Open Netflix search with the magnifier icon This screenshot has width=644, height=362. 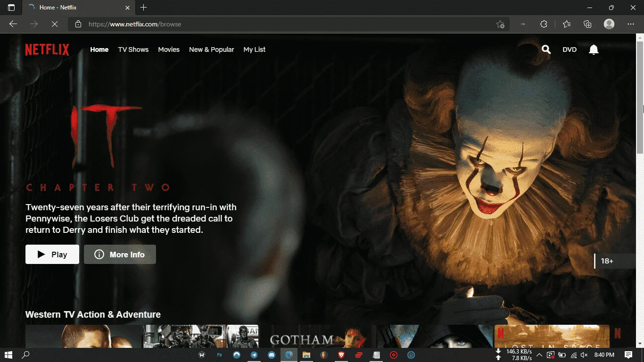[546, 49]
